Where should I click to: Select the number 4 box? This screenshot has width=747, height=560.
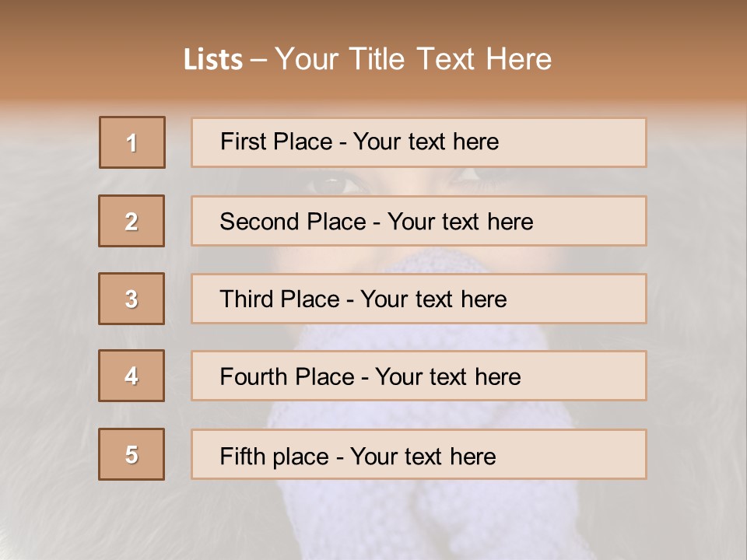point(132,376)
